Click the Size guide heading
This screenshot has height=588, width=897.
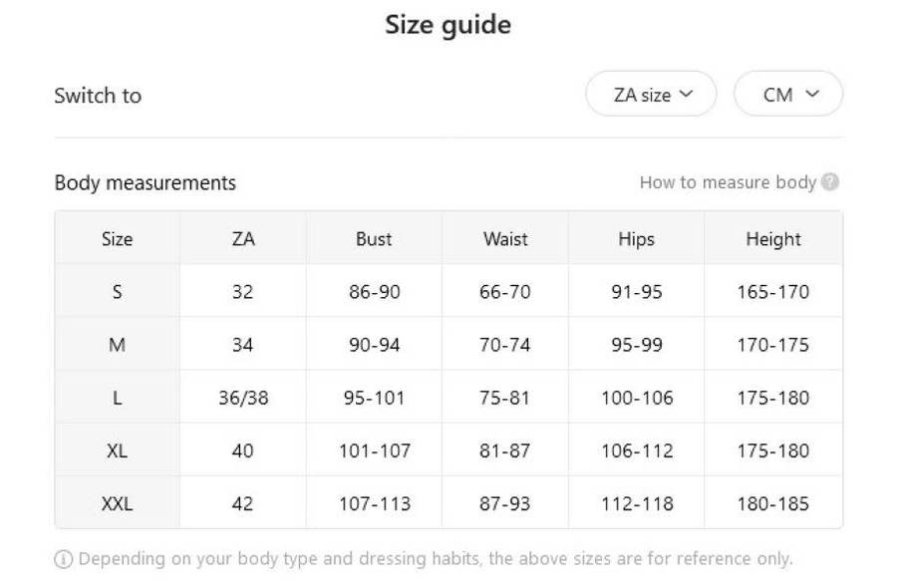[x=448, y=25]
